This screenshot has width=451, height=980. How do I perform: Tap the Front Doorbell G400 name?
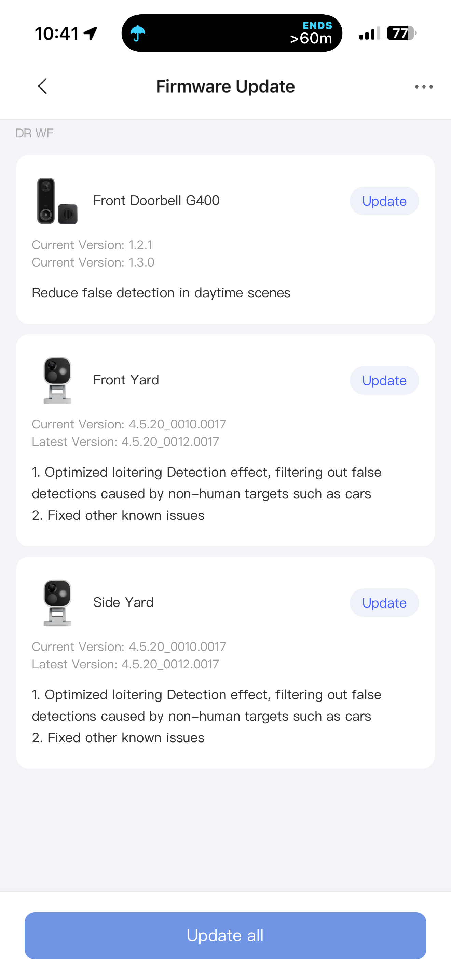(156, 201)
